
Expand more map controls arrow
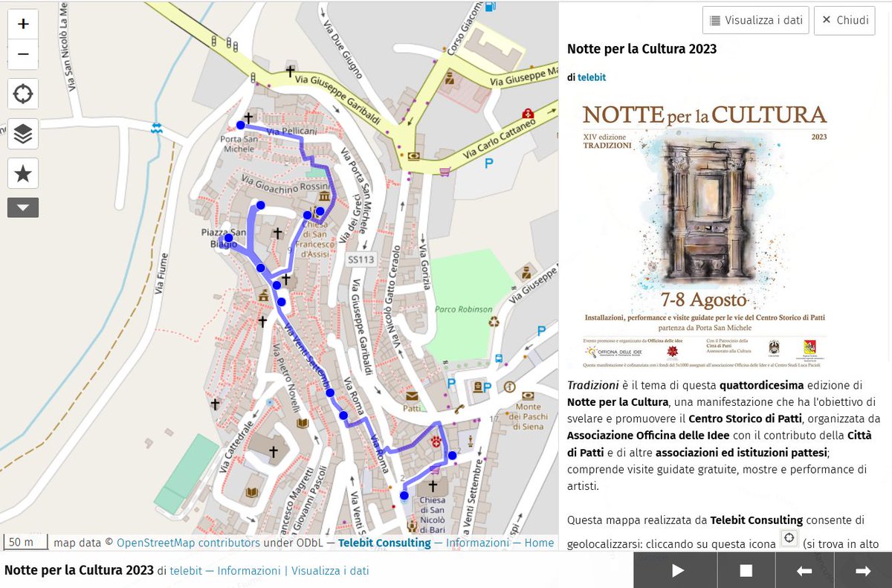click(23, 207)
